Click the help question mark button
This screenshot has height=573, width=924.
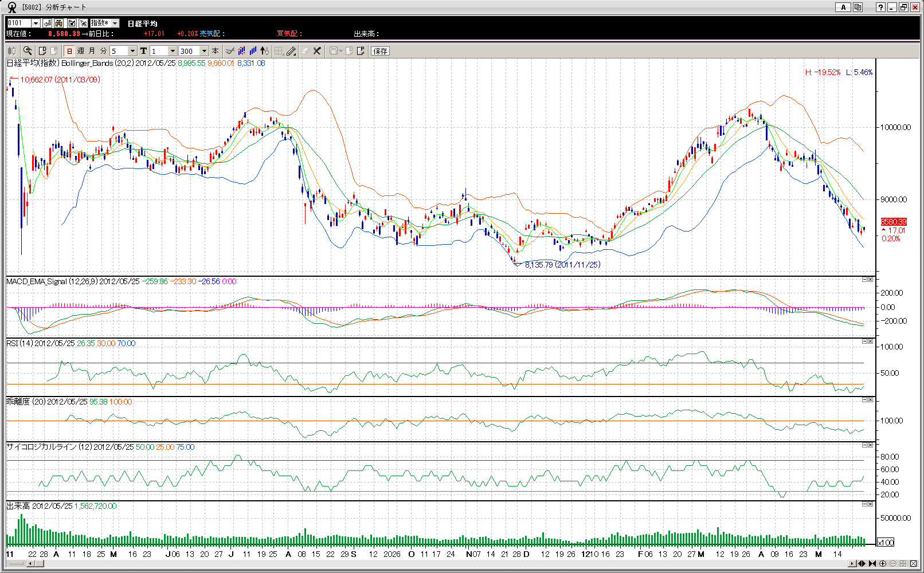pos(880,7)
